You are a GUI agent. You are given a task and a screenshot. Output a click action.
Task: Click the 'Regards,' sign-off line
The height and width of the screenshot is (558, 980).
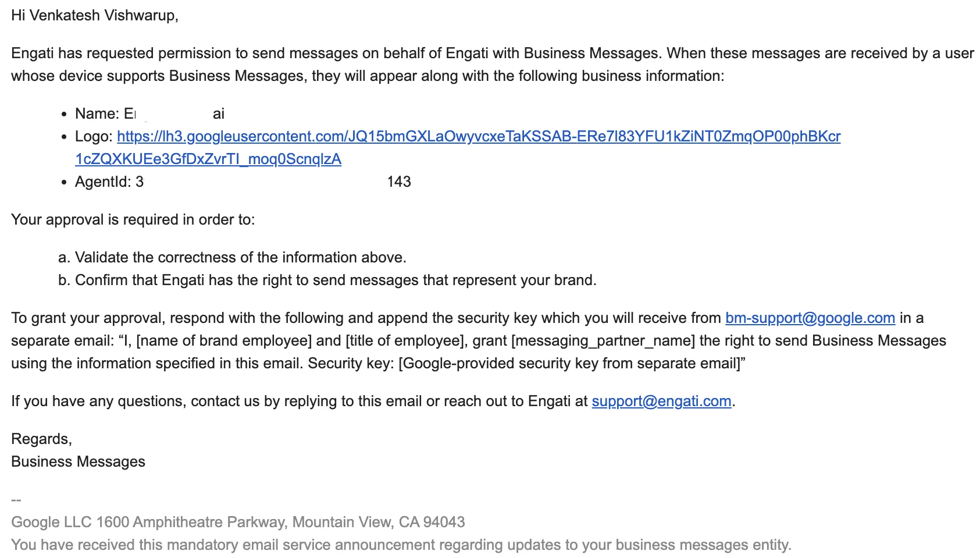pyautogui.click(x=41, y=439)
